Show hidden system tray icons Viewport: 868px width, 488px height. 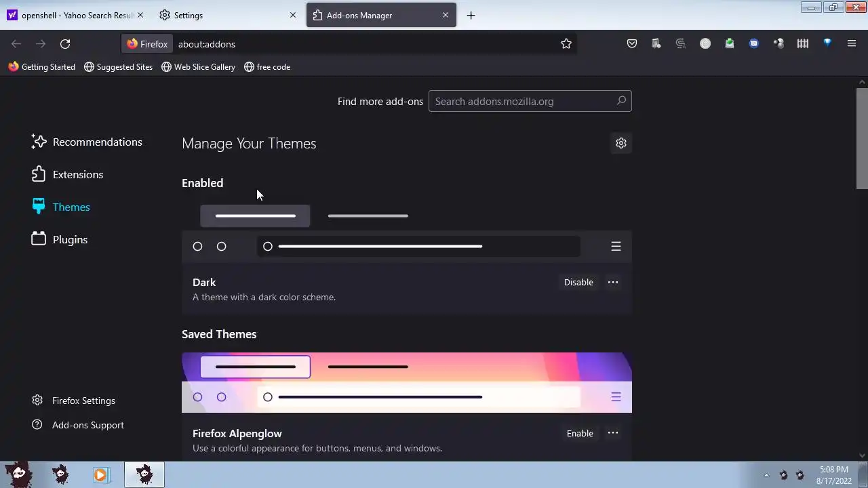click(x=766, y=475)
